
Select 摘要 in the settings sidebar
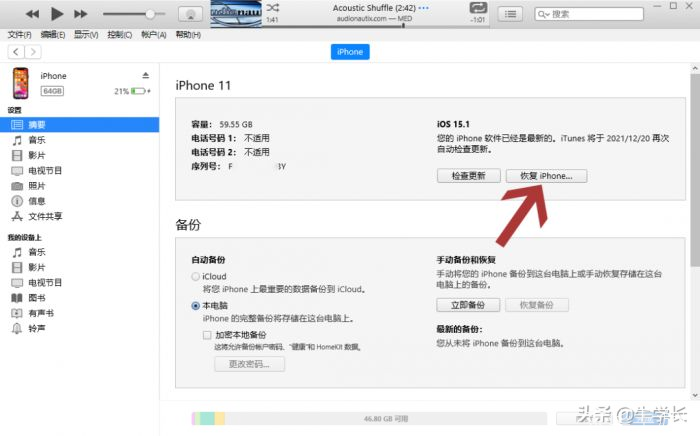[79, 125]
